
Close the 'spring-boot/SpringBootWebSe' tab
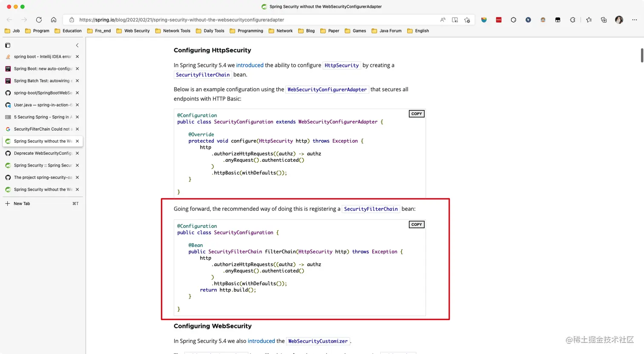(x=77, y=93)
